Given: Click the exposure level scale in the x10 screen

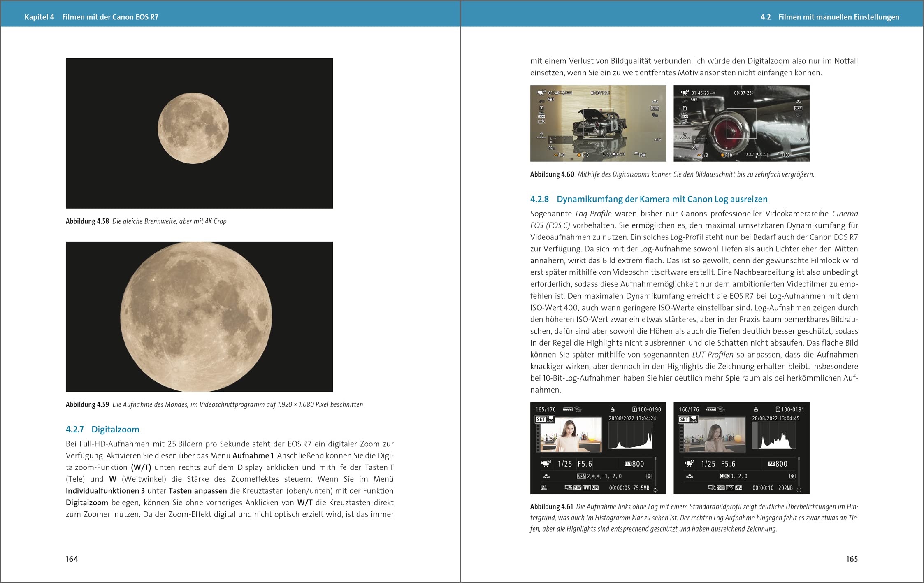Looking at the screenshot, I should tap(757, 154).
